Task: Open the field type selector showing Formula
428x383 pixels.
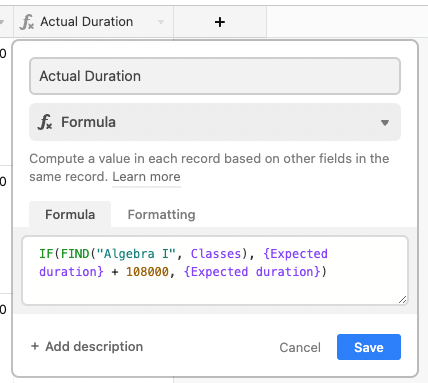Action: (x=215, y=122)
